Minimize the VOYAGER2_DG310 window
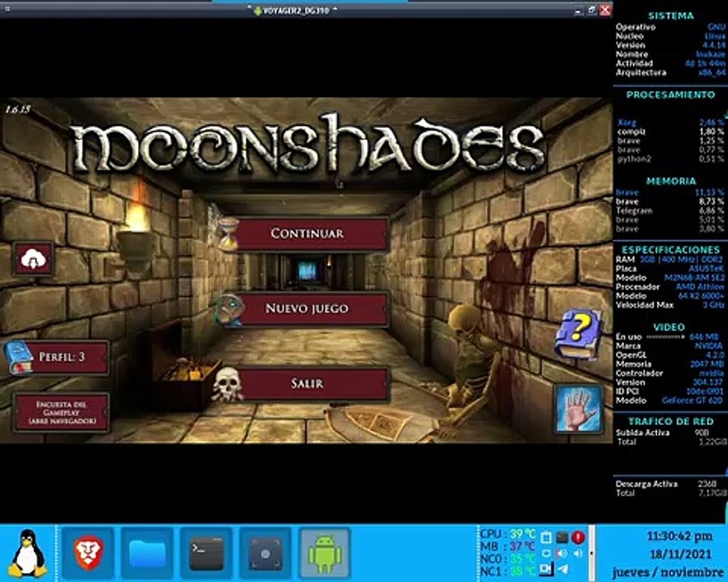728x582 pixels. point(578,11)
